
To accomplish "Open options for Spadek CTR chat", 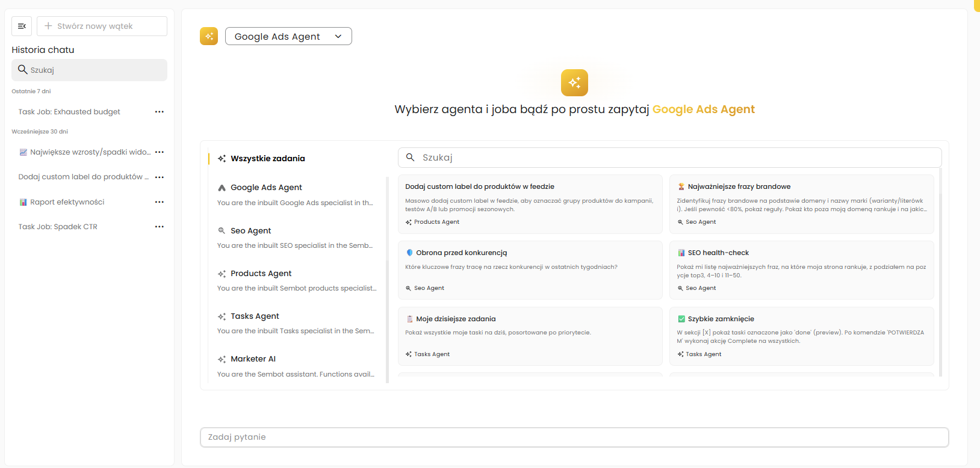I will [x=159, y=227].
